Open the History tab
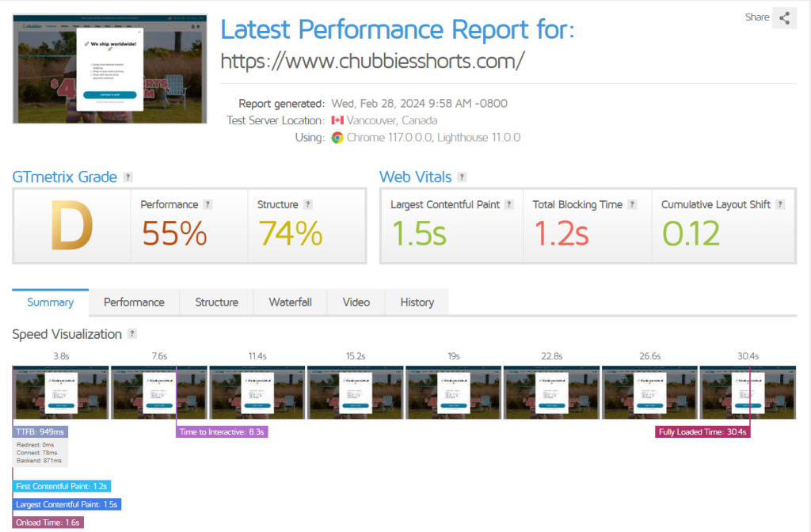 pos(417,302)
